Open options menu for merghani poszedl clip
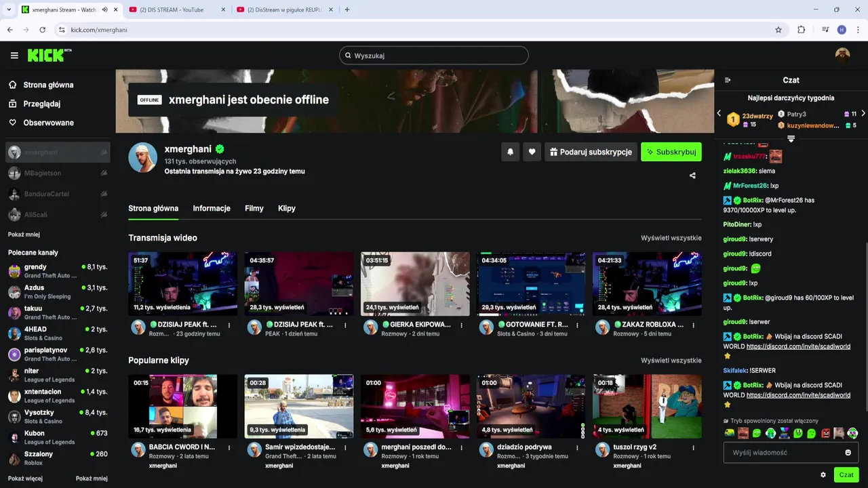The height and width of the screenshot is (488, 868). click(x=462, y=447)
